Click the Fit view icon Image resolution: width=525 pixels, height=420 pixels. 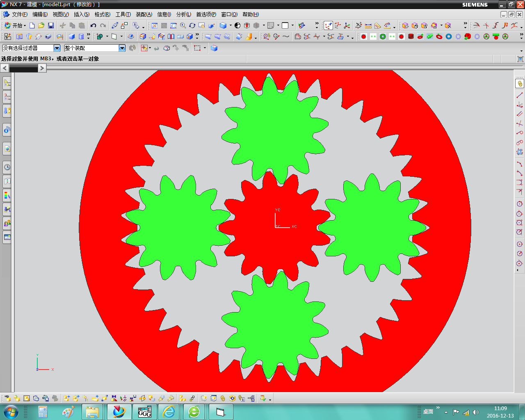pos(155,25)
